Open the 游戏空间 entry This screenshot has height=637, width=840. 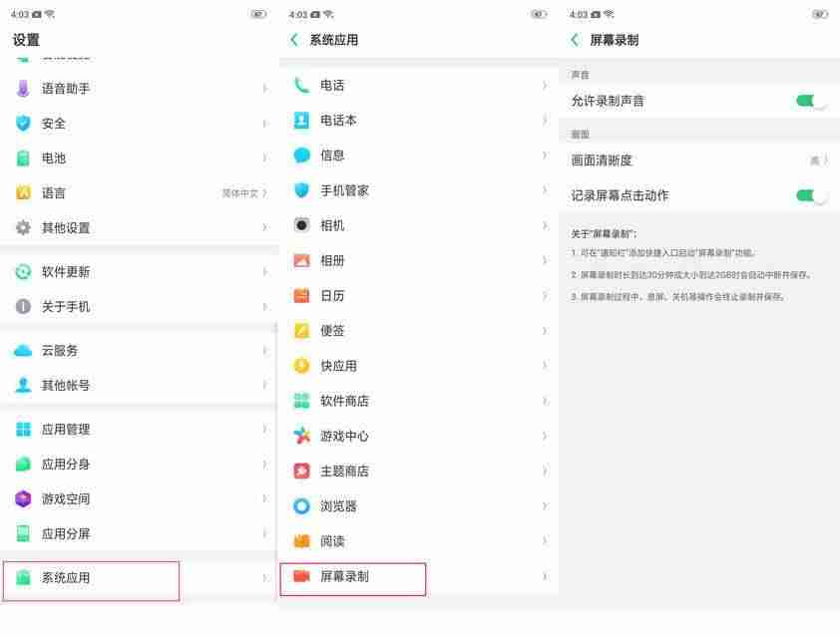[x=140, y=498]
